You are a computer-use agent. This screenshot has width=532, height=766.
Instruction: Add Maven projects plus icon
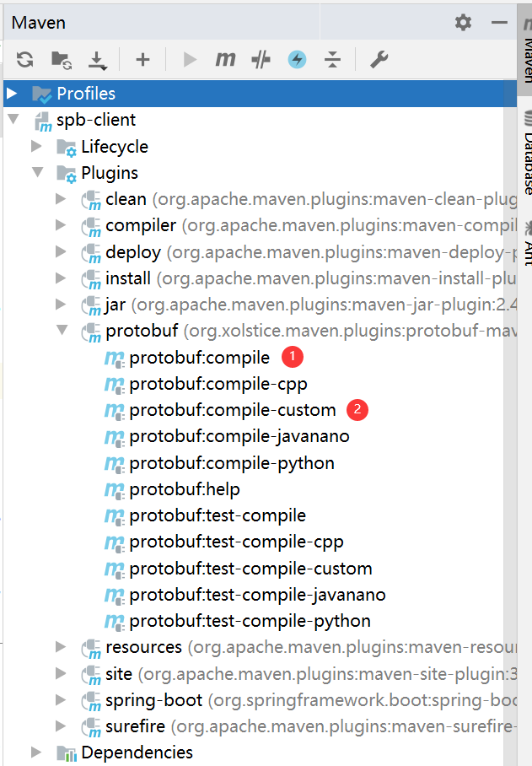[142, 60]
